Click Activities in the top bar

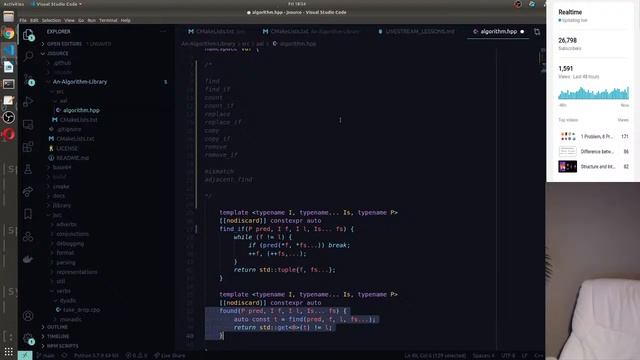[13, 4]
